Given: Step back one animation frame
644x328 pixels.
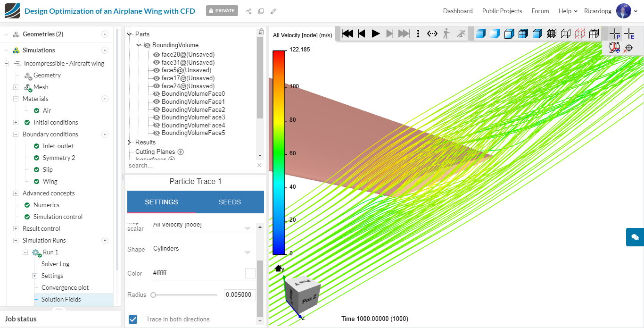Looking at the screenshot, I should (x=362, y=34).
